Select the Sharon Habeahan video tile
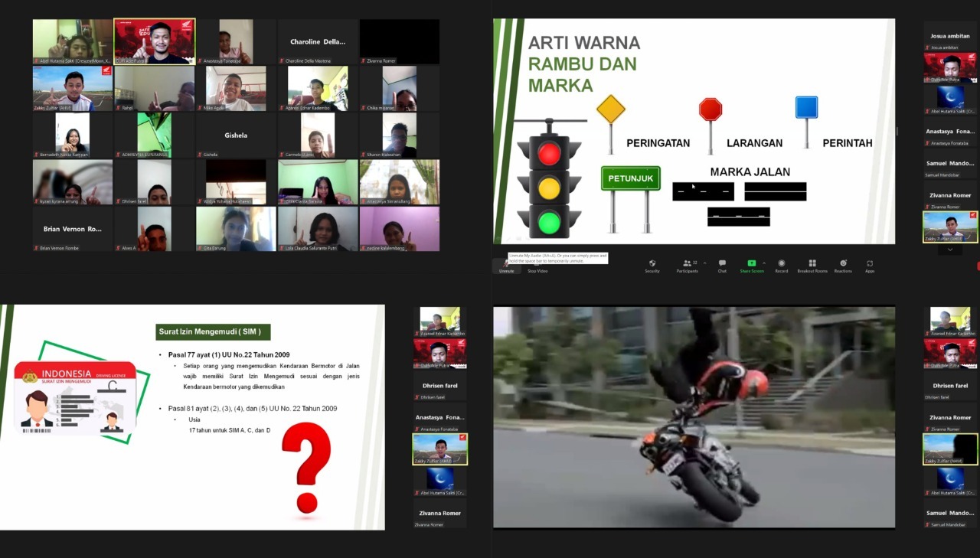Screen dimensions: 980x558 tap(399, 135)
